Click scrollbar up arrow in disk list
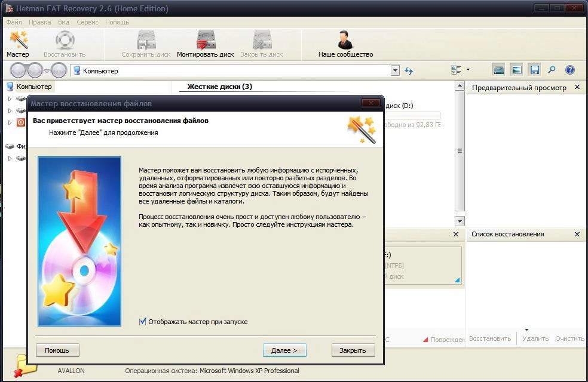Screen dimensions: 588x382 [x=460, y=86]
